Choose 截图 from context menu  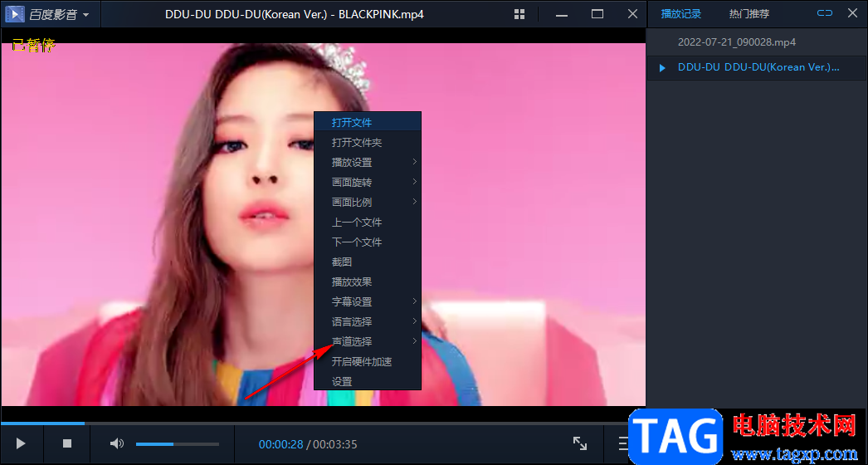[x=368, y=262]
